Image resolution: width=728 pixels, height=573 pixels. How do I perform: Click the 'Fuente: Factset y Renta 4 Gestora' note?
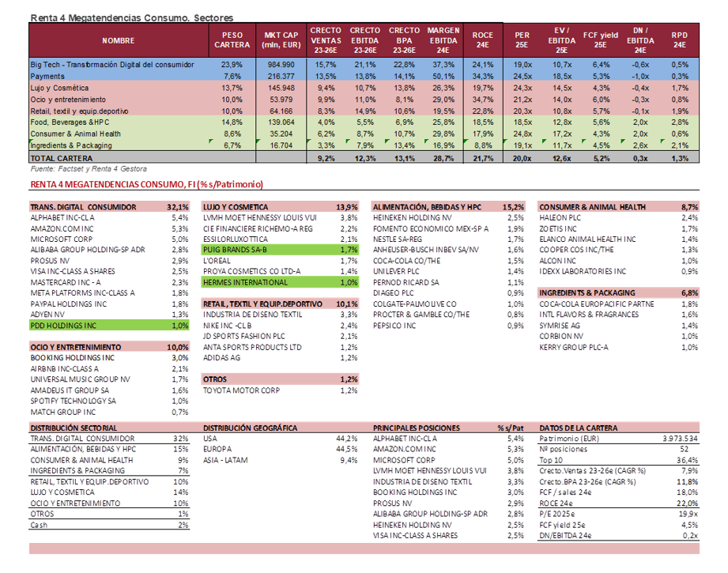89,169
